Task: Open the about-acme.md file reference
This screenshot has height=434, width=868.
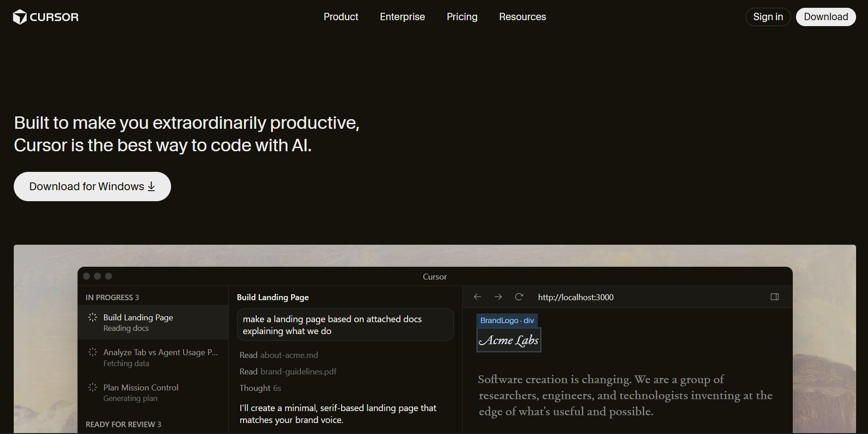Action: click(289, 355)
